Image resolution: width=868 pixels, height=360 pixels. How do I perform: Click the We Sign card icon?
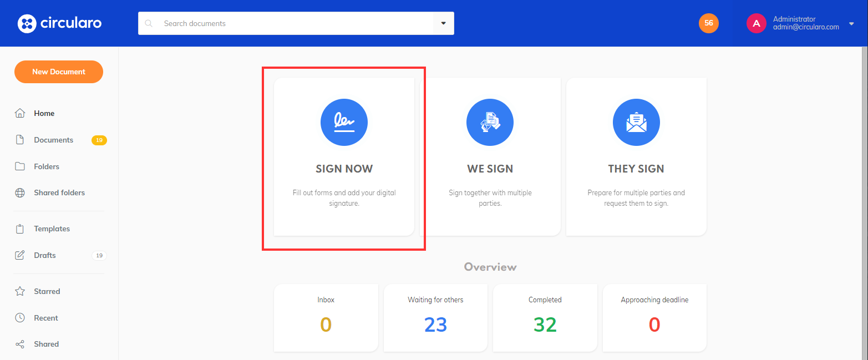[x=490, y=122]
